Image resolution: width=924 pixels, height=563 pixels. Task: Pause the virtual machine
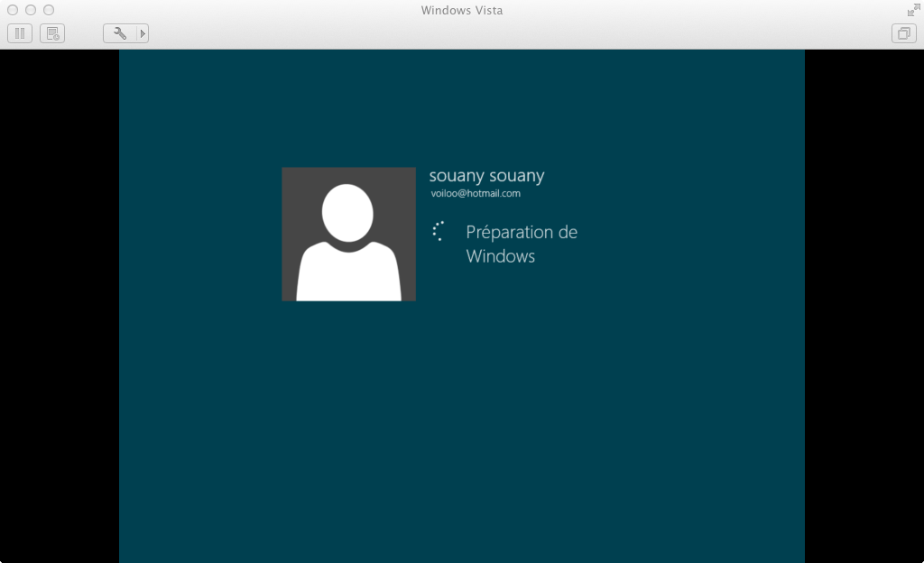[x=20, y=33]
